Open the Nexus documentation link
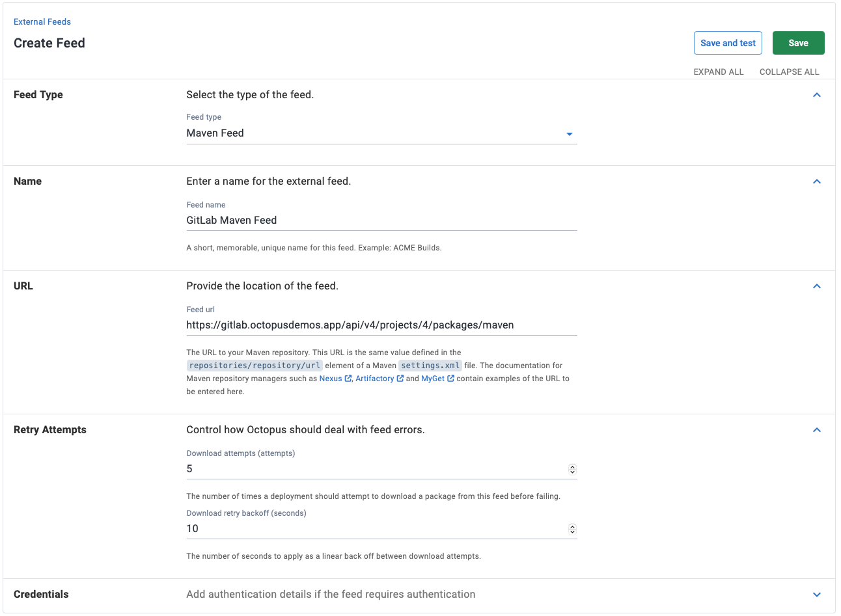 pos(330,379)
